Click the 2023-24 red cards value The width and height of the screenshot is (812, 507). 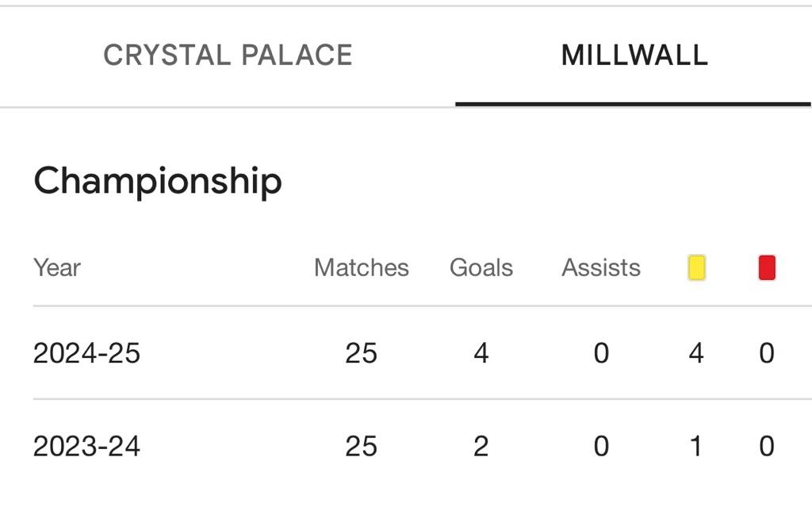tap(767, 447)
